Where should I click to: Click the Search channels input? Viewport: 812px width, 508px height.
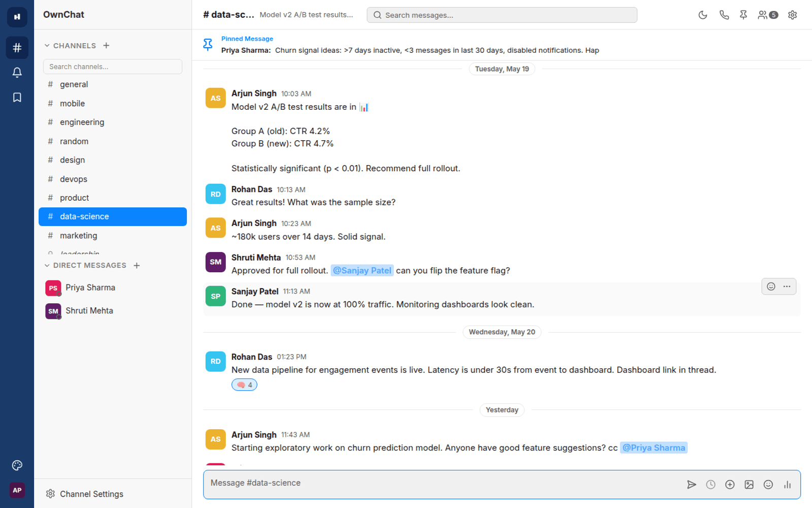(113, 67)
